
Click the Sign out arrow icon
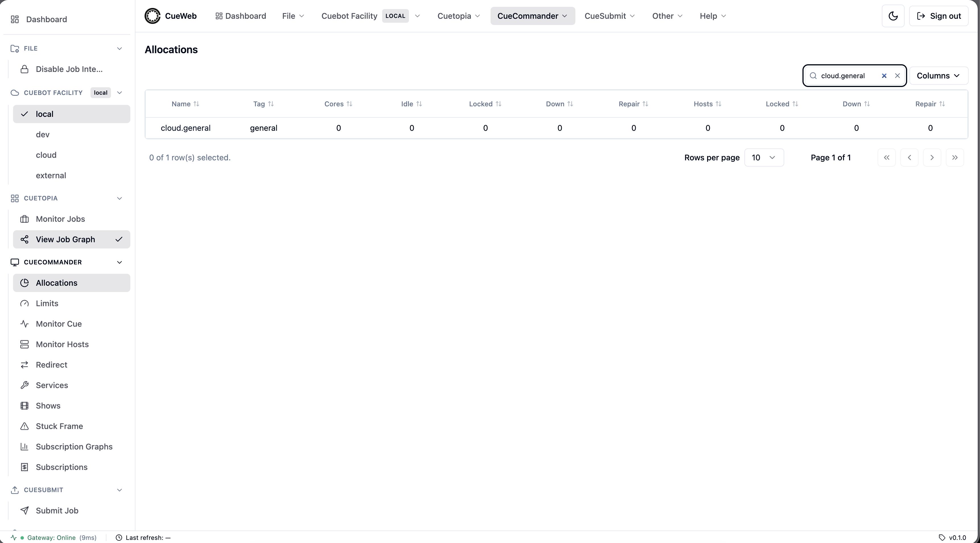[921, 16]
